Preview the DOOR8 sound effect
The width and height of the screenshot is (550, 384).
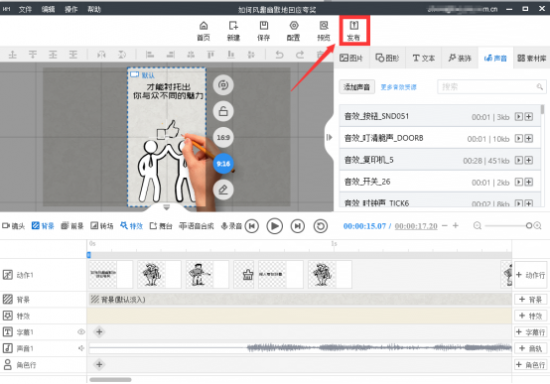click(x=518, y=139)
